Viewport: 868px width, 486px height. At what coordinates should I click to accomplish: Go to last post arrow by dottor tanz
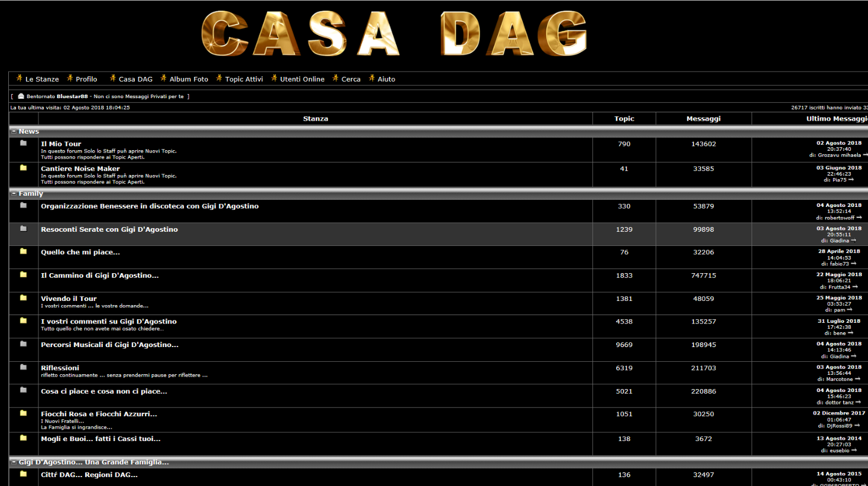[858, 402]
